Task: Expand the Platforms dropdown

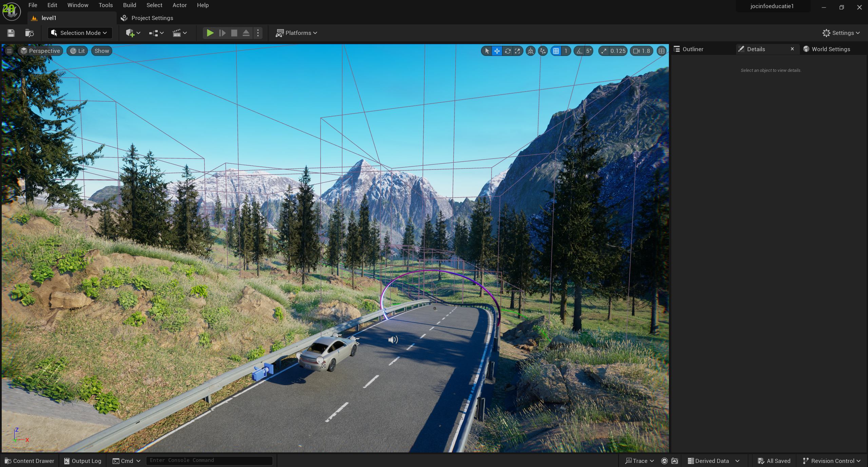Action: [296, 33]
